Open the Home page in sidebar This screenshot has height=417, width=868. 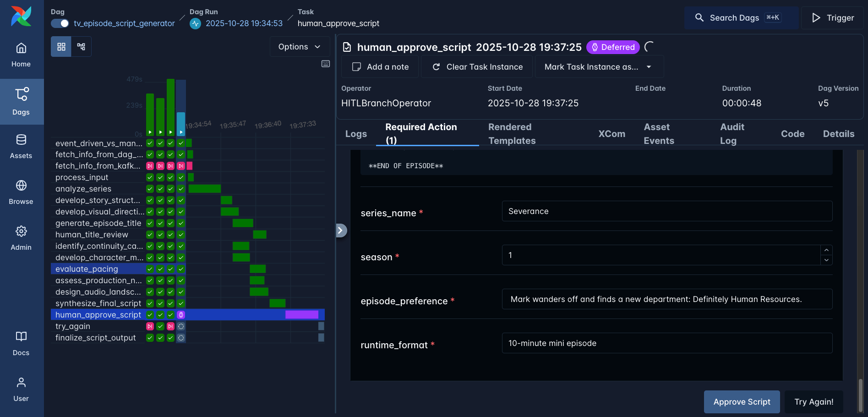point(21,55)
